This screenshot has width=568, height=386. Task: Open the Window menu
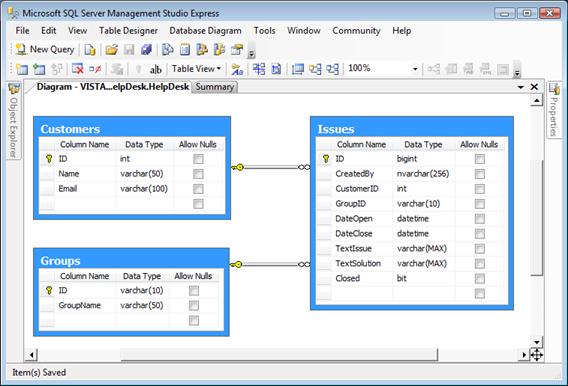(304, 31)
